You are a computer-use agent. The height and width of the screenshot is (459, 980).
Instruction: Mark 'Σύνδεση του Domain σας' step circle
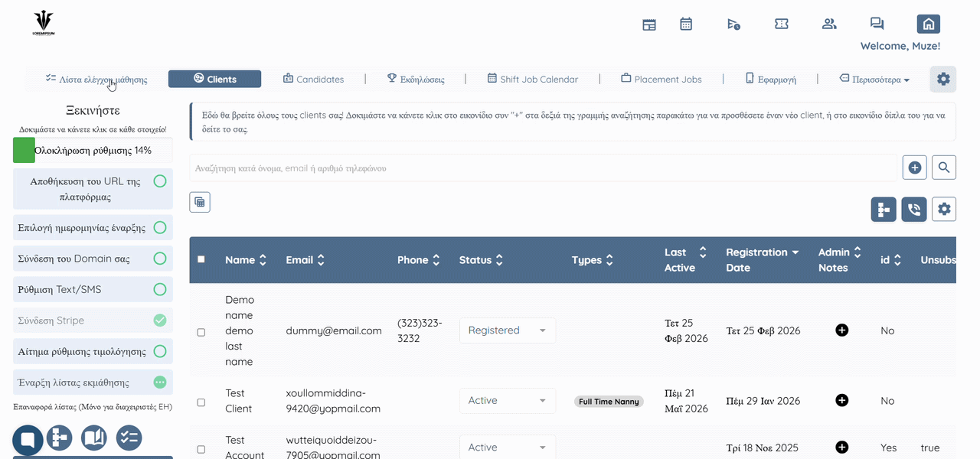(160, 259)
